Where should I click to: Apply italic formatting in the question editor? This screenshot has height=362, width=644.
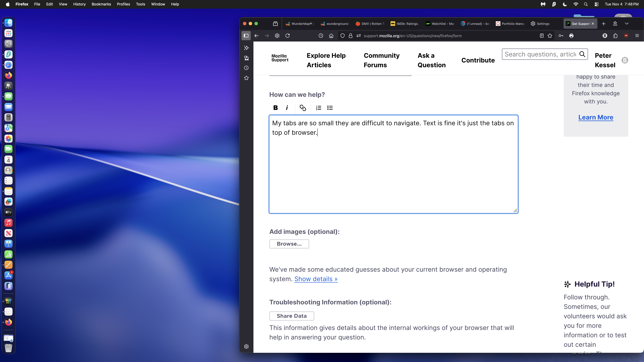tap(287, 108)
